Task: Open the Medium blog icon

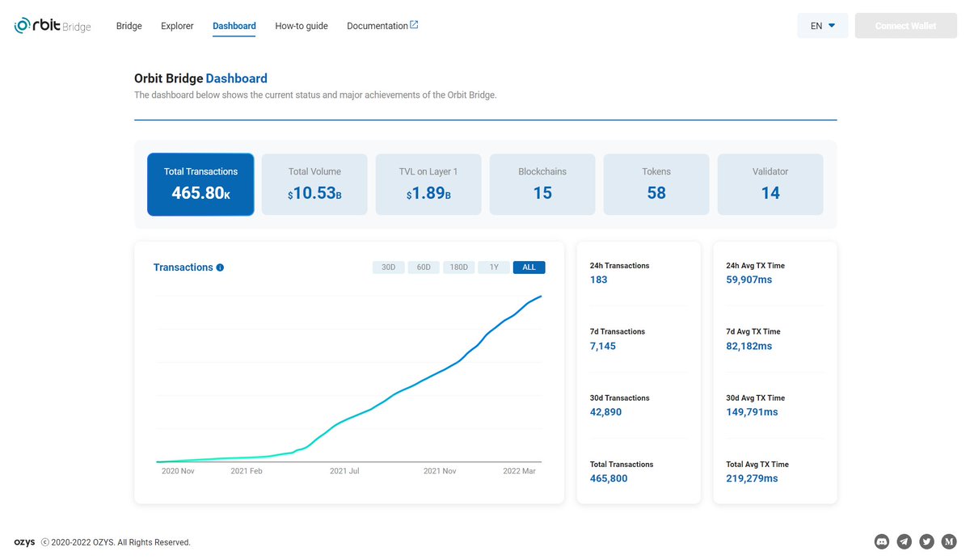Action: coord(950,541)
